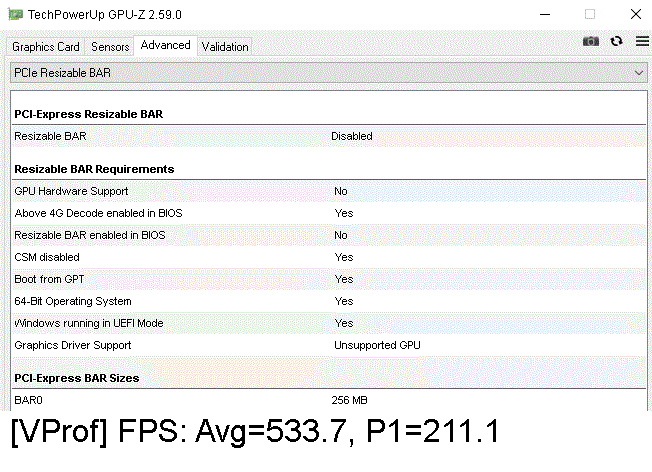Click the CSM disabled row
The height and width of the screenshot is (472, 652).
pyautogui.click(x=326, y=257)
